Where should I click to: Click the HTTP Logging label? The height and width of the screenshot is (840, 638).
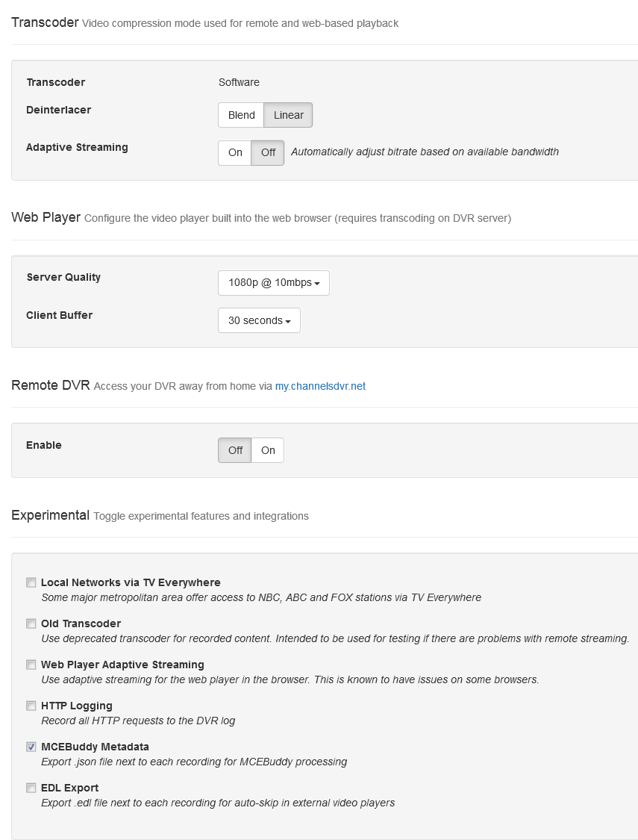coord(77,706)
